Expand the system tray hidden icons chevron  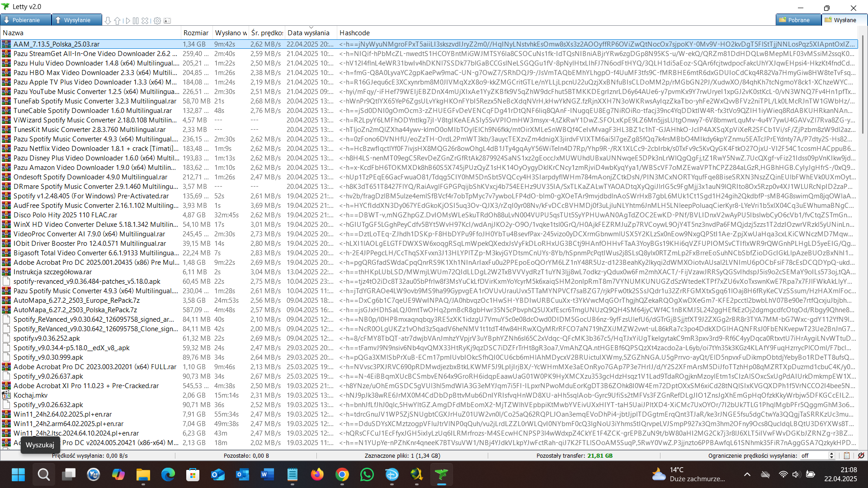pyautogui.click(x=747, y=474)
